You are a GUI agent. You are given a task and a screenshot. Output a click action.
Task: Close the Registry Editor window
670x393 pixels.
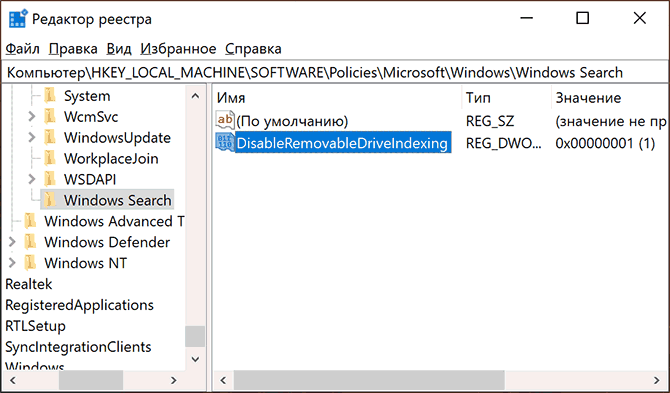(640, 18)
